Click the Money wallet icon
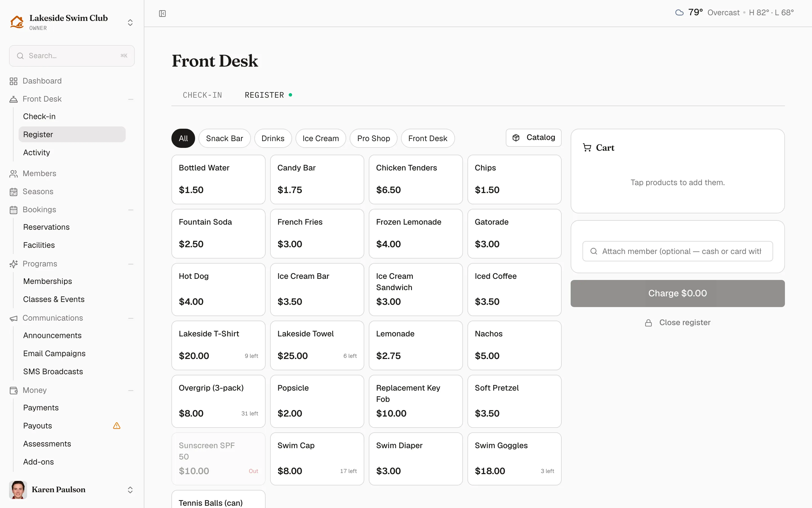 click(14, 390)
